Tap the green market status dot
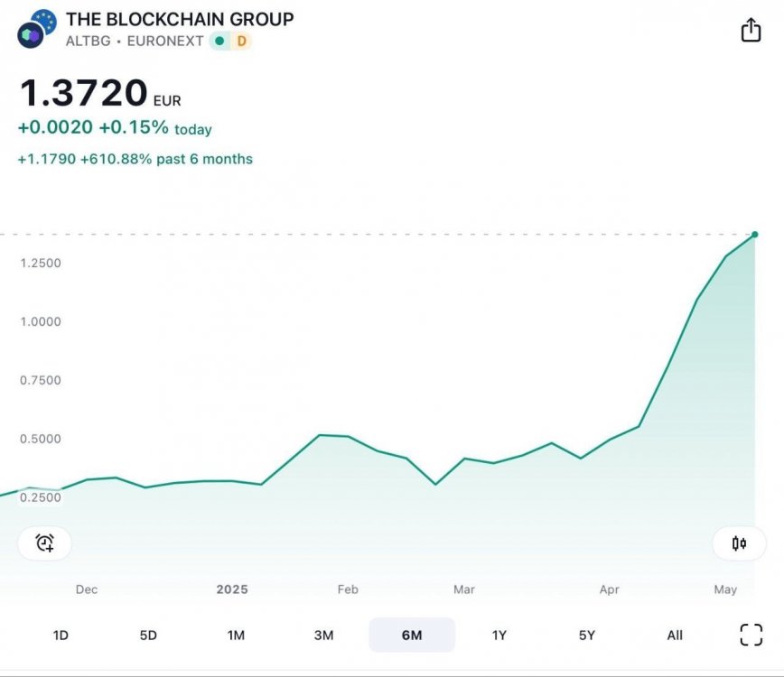Viewport: 784px width, 677px height. click(x=219, y=41)
